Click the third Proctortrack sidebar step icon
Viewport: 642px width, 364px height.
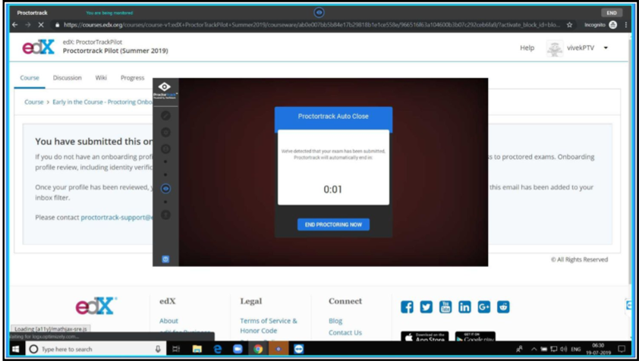(165, 149)
